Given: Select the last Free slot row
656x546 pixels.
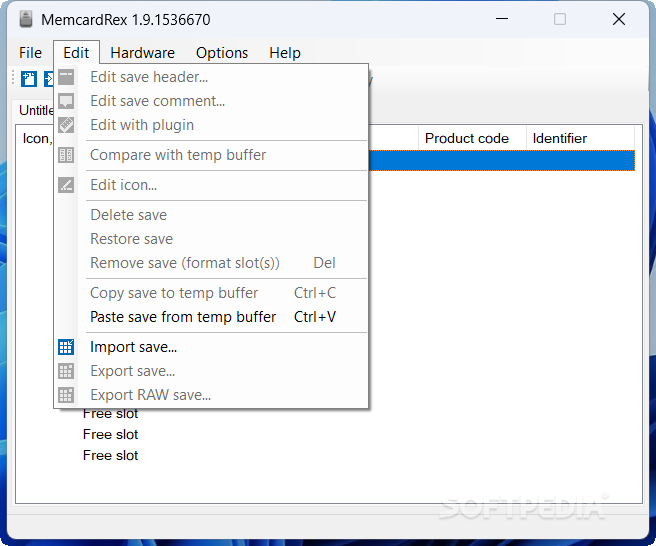Looking at the screenshot, I should tap(110, 455).
